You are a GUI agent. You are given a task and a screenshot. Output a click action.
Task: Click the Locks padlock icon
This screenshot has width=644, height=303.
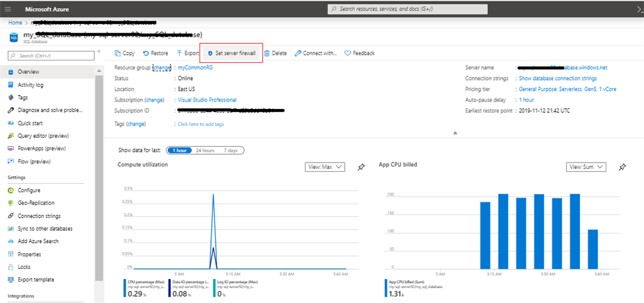11,267
